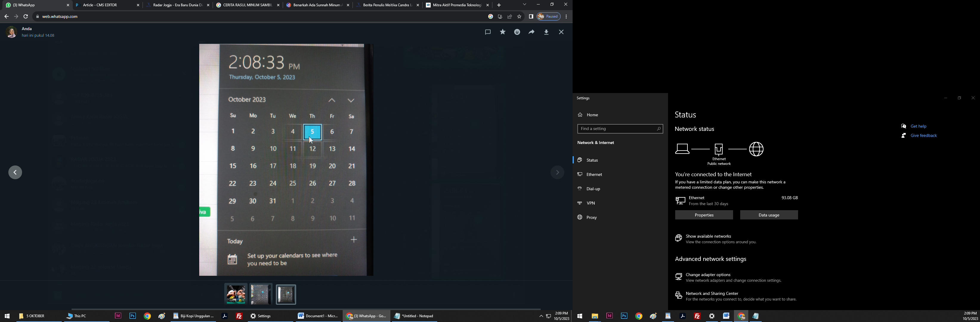The image size is (980, 322).
Task: Open the Chrome three-dot menu
Action: [x=566, y=17]
